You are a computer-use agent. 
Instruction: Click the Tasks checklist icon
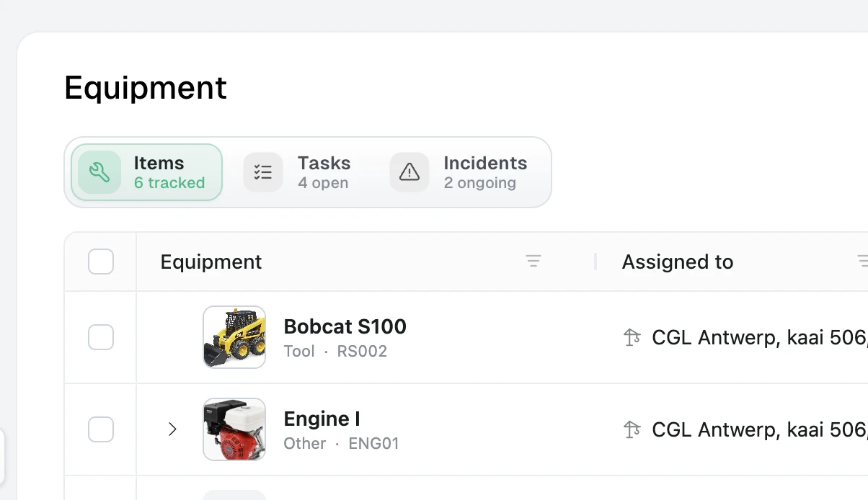(x=263, y=172)
